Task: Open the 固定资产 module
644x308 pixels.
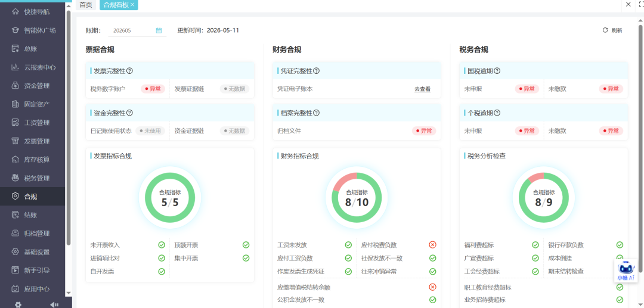Action: click(x=33, y=104)
